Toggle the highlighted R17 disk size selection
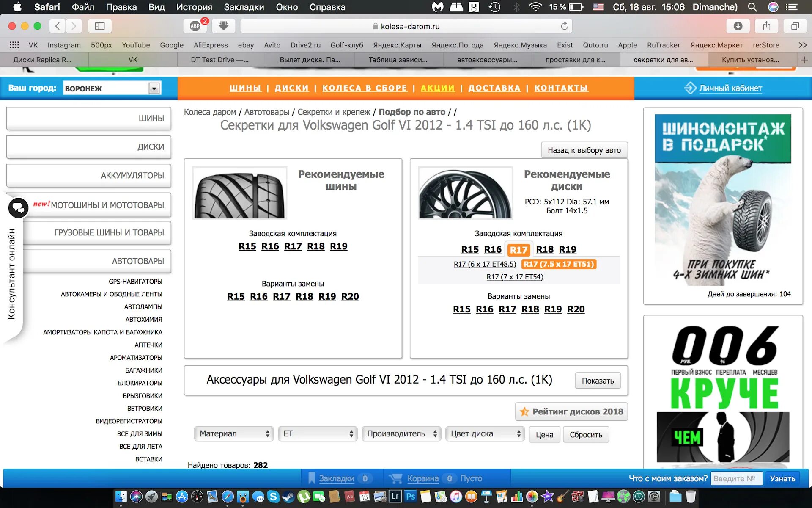 [518, 250]
